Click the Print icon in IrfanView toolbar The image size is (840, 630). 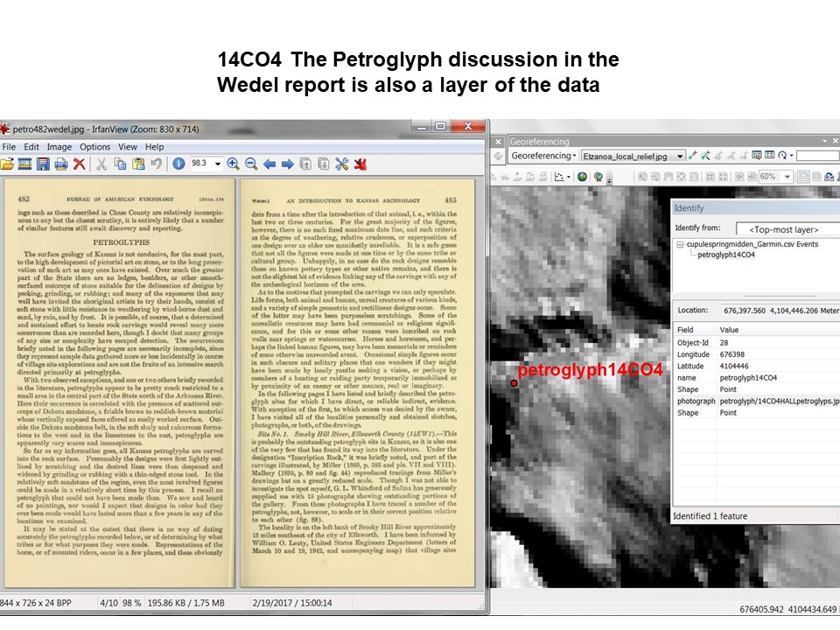coord(60,164)
